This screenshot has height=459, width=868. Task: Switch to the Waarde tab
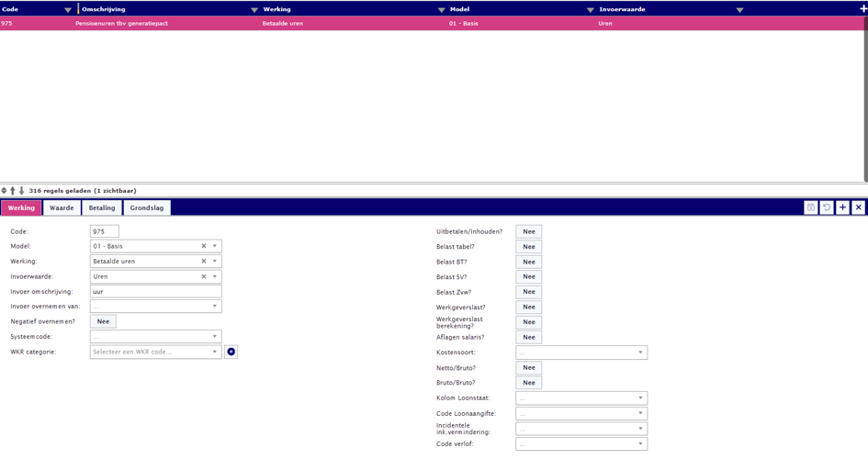(62, 208)
